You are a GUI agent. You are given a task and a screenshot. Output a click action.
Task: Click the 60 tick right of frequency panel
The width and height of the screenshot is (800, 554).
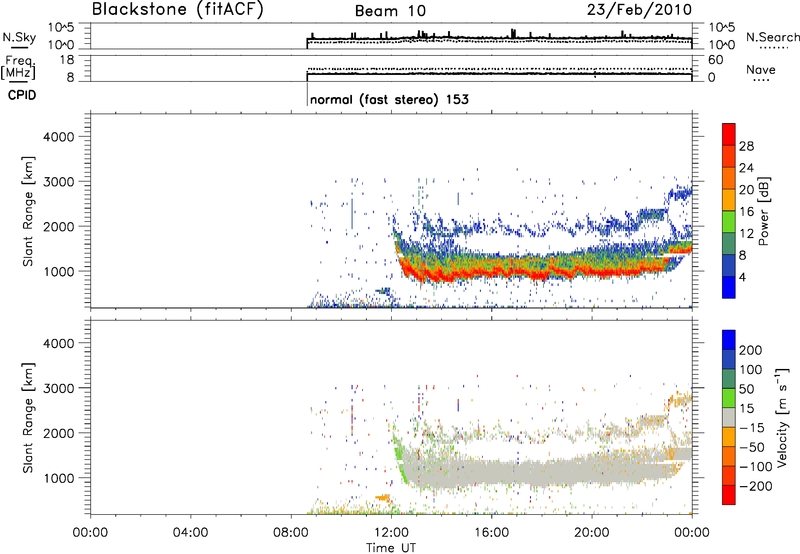715,60
